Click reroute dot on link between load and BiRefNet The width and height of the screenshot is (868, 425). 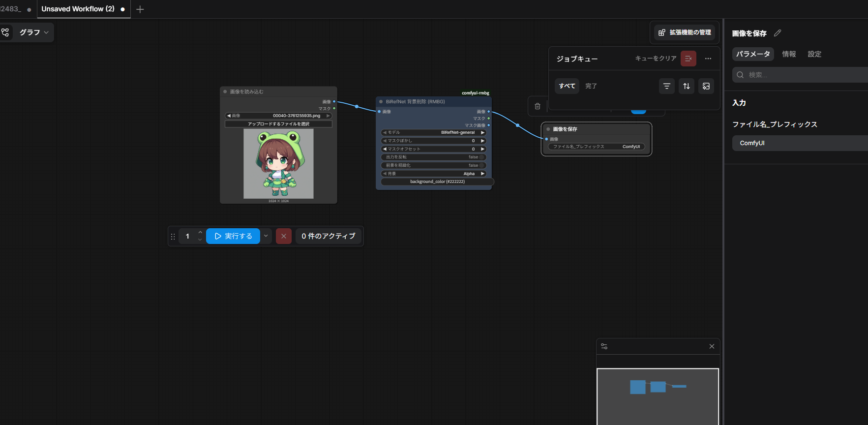click(x=357, y=107)
